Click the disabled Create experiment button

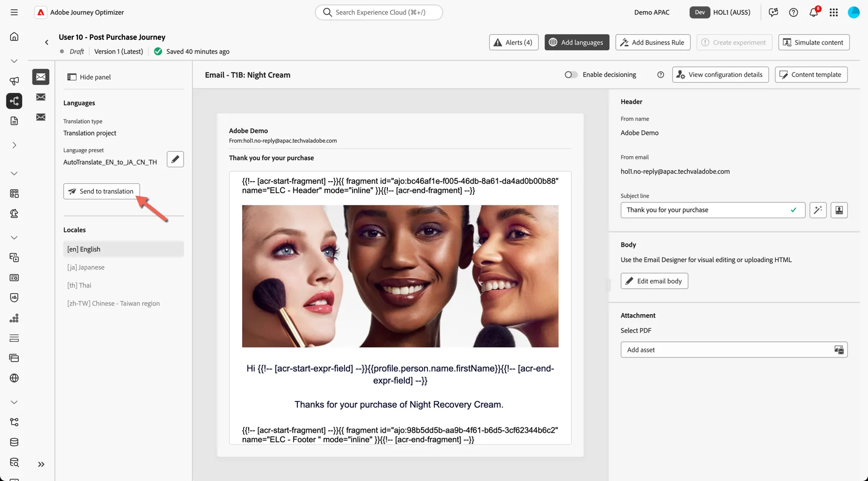tap(733, 42)
